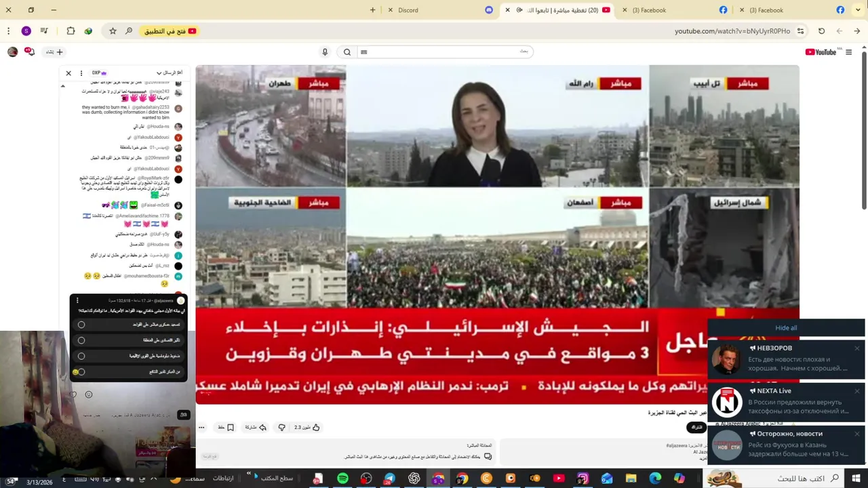Close the Discord tab

coord(390,10)
